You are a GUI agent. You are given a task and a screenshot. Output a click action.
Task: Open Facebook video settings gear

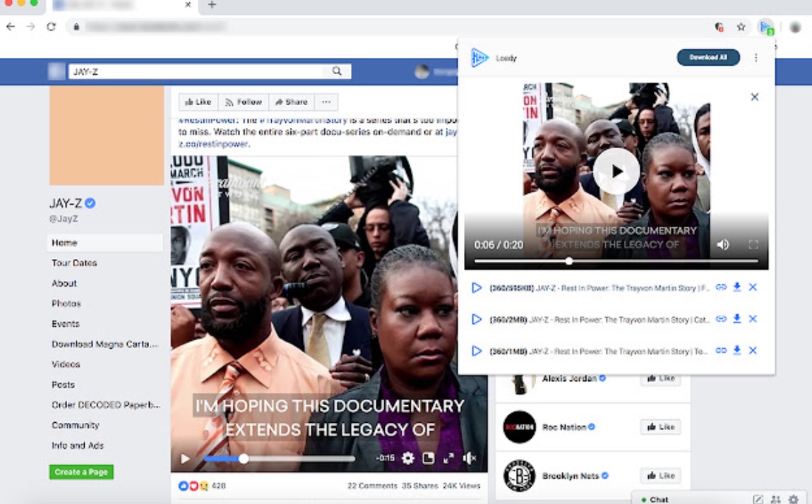point(408,458)
